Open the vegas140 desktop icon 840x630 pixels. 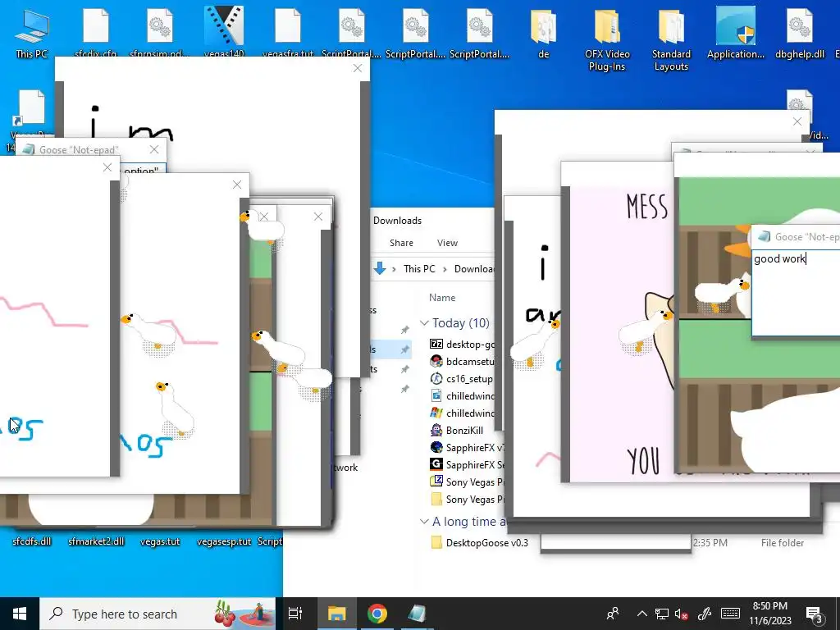point(224,31)
